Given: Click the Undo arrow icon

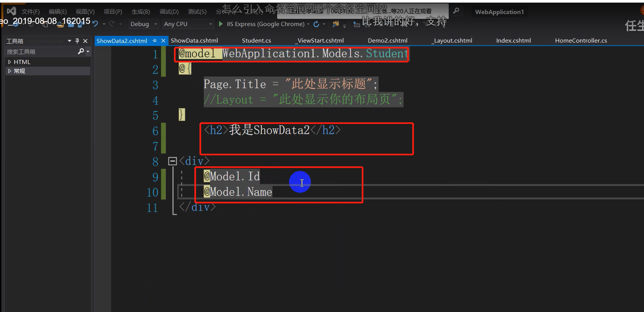Looking at the screenshot, I should point(95,24).
